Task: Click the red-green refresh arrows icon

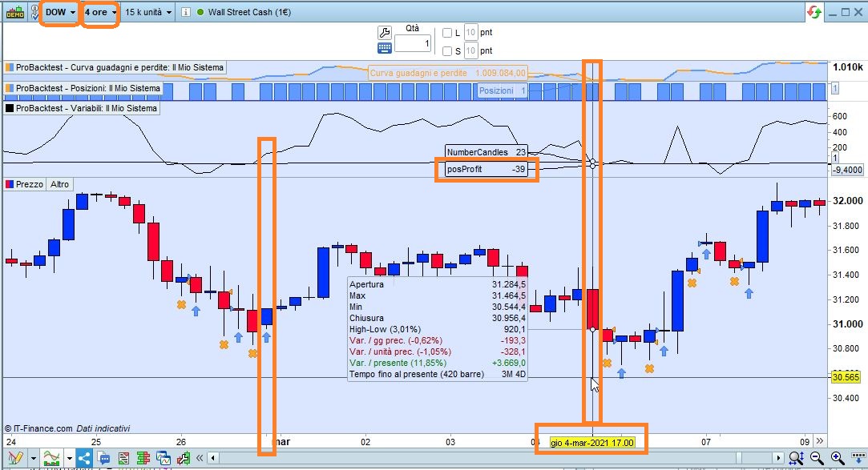Action: (813, 12)
